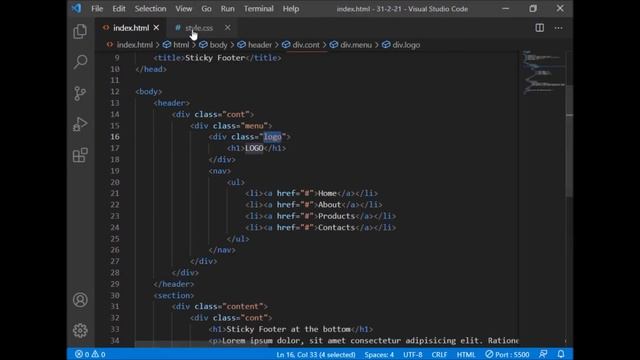Viewport: 640px width, 360px height.
Task: Click closing ul tag on line 25
Action: (x=238, y=239)
